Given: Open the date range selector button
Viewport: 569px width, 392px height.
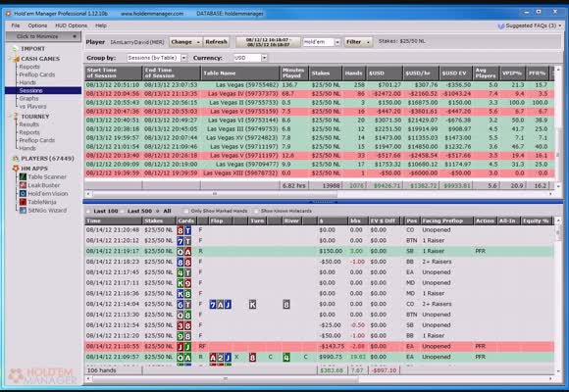Looking at the screenshot, I should point(268,42).
